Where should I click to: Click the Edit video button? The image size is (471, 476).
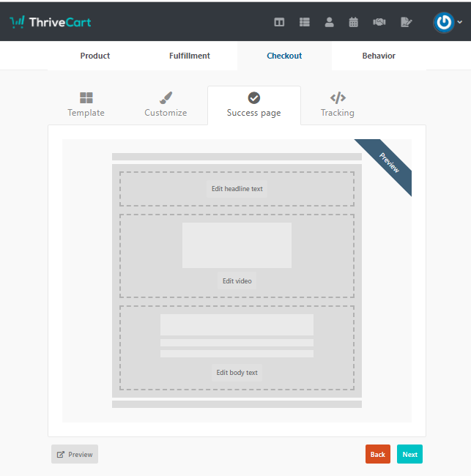click(x=237, y=281)
